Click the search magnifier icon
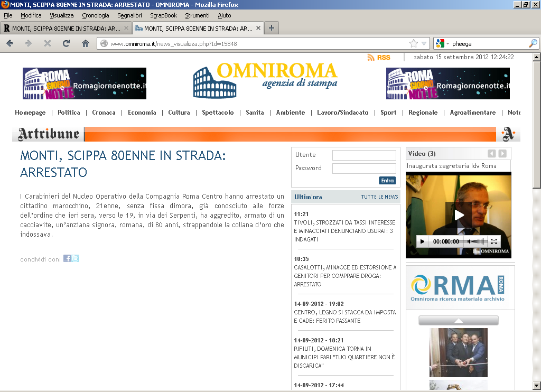This screenshot has width=541, height=392. [533, 43]
